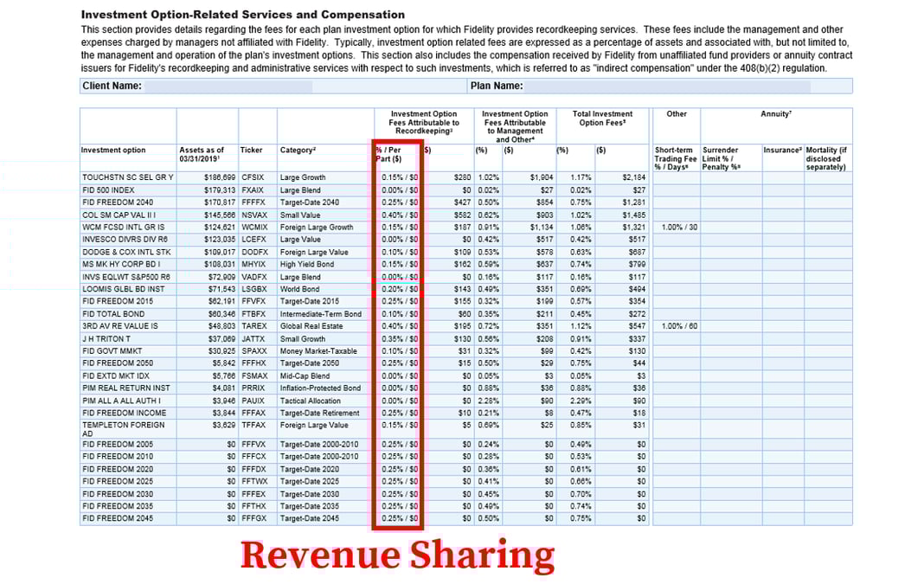
Task: Click FID GOVT MMKT option
Action: 112,350
